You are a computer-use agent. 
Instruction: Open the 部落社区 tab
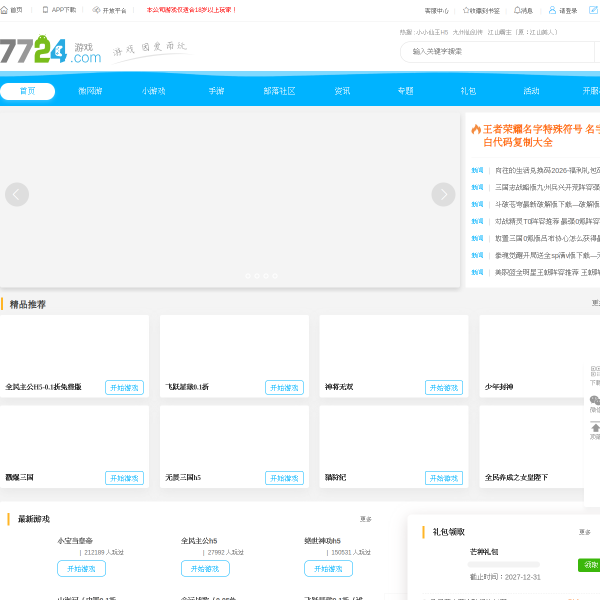pos(279,91)
